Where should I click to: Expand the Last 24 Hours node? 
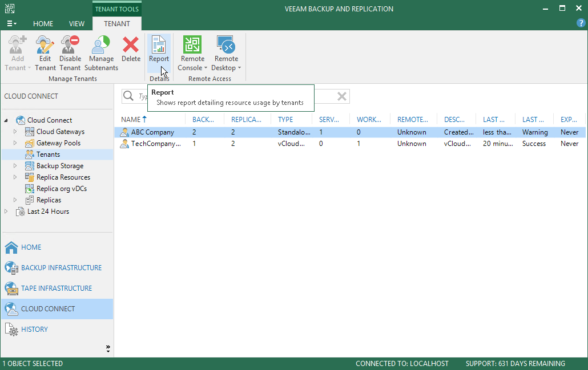click(6, 211)
